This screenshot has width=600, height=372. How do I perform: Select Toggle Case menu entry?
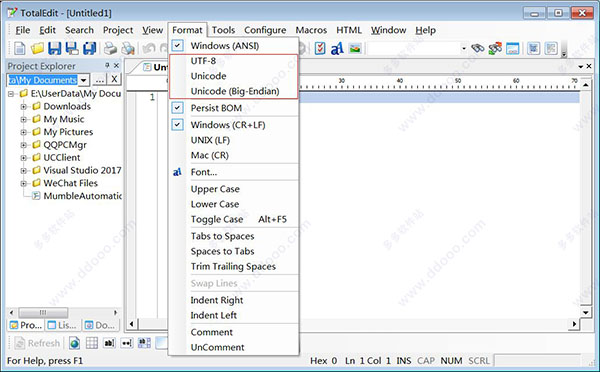coord(233,219)
